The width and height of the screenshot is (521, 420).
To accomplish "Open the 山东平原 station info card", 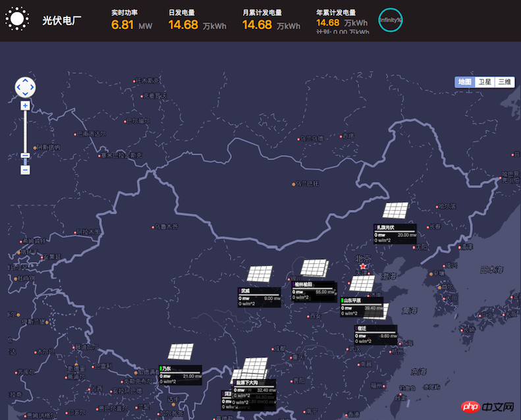I will click(362, 307).
